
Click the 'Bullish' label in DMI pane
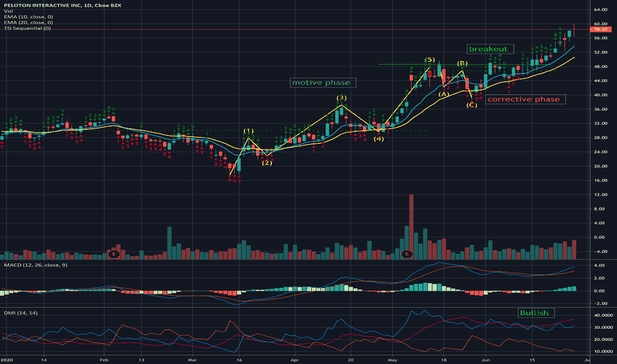[536, 313]
